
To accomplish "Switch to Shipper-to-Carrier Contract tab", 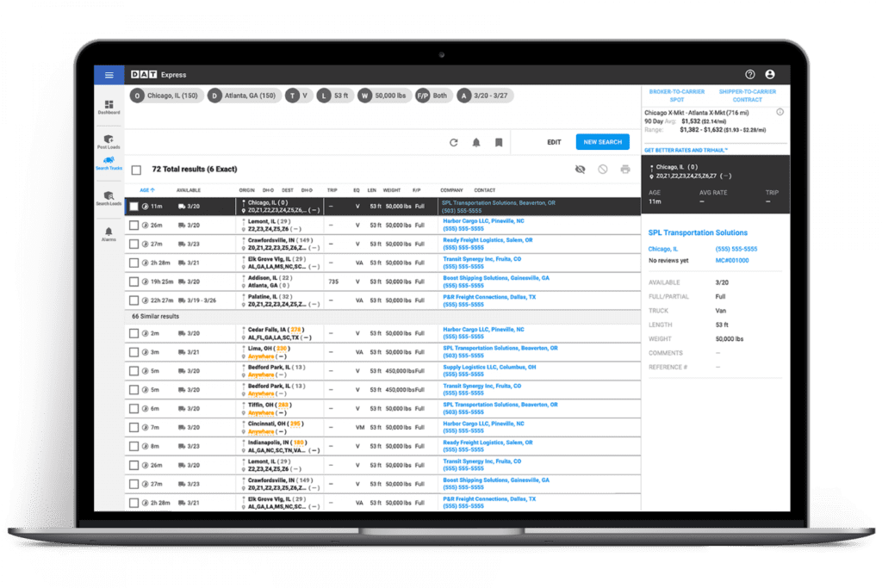I will pos(747,96).
